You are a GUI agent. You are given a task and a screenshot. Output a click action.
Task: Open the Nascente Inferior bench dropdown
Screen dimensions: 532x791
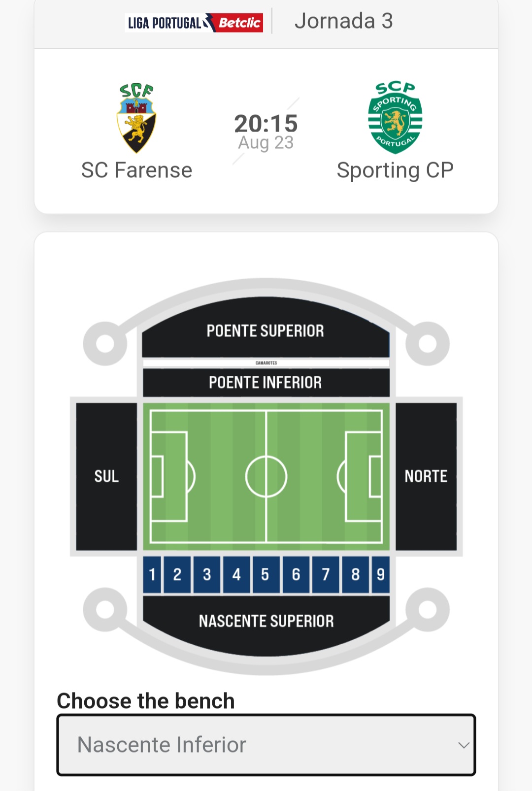click(x=266, y=745)
